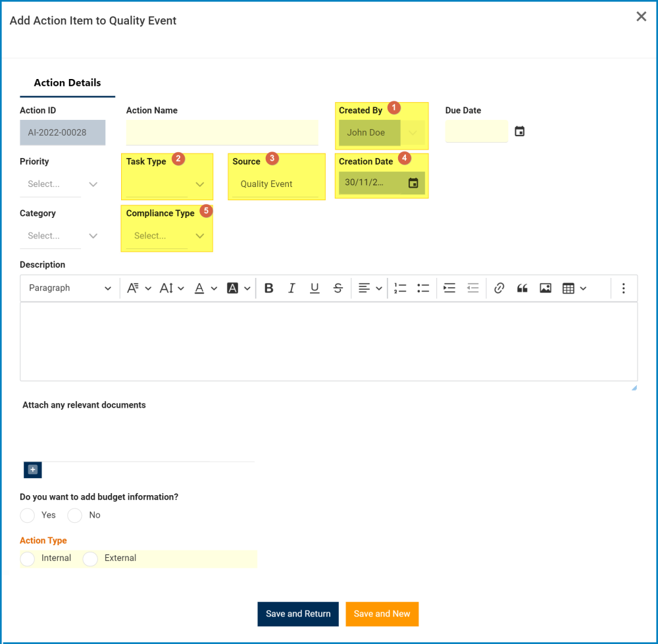Open the Paragraph style dropdown
This screenshot has width=658, height=644.
(70, 288)
